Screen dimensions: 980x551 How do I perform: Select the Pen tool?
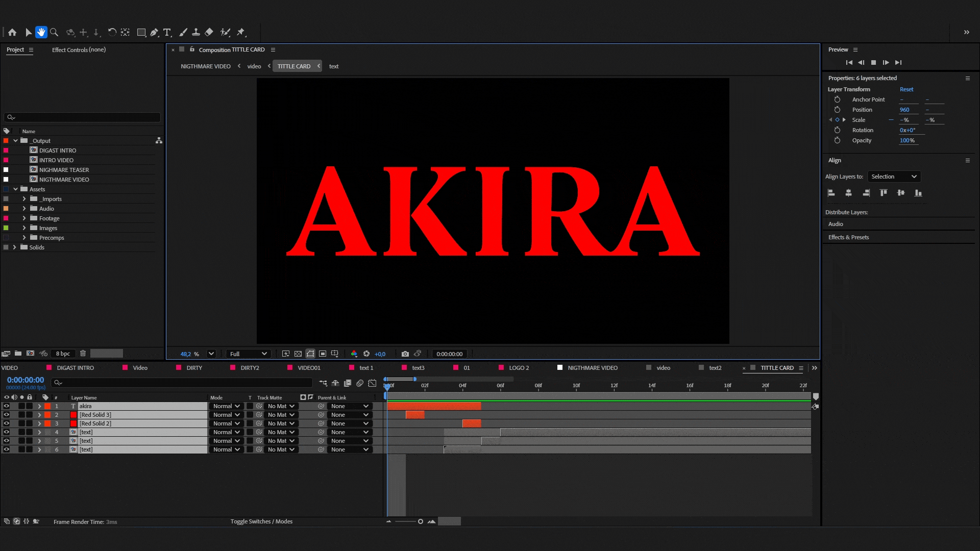(154, 32)
